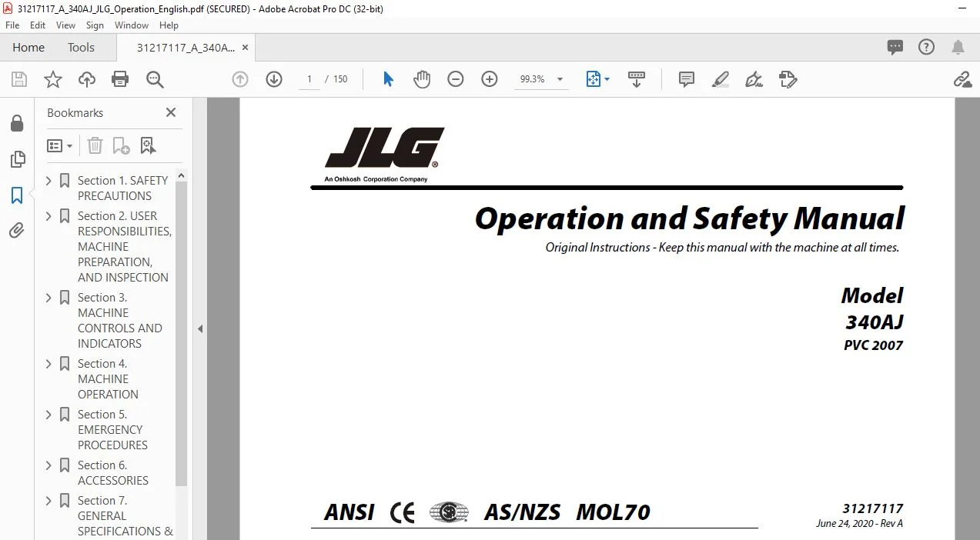Close the 31217117_A_340A document tab
Image resolution: width=980 pixels, height=540 pixels.
click(x=246, y=48)
